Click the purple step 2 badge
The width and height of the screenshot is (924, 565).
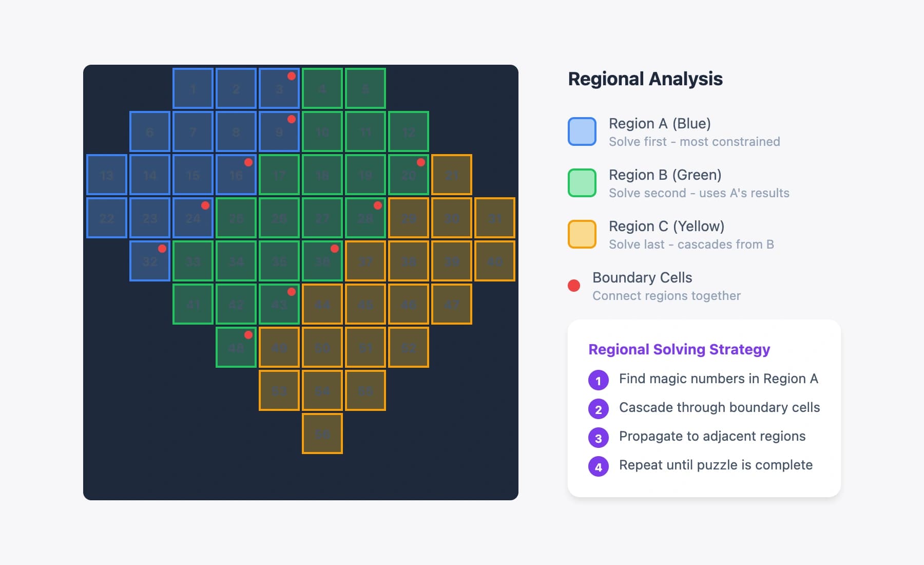coord(599,409)
